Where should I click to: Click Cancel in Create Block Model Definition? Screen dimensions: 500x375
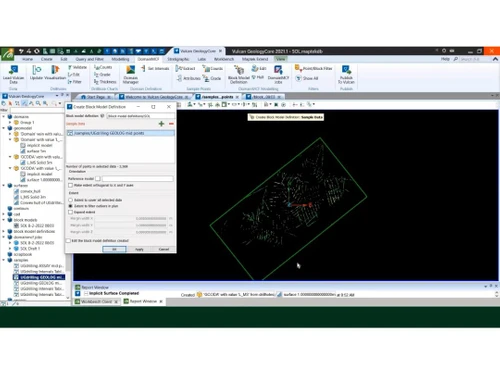(x=164, y=249)
